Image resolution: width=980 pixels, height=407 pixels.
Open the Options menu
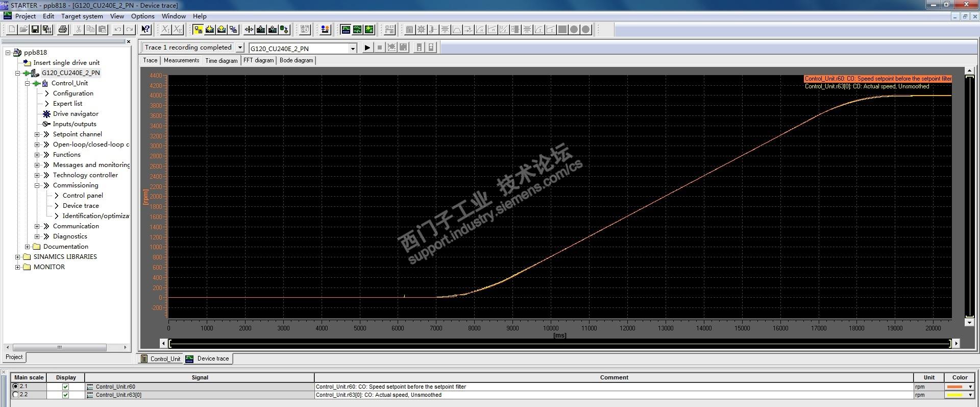pos(143,16)
